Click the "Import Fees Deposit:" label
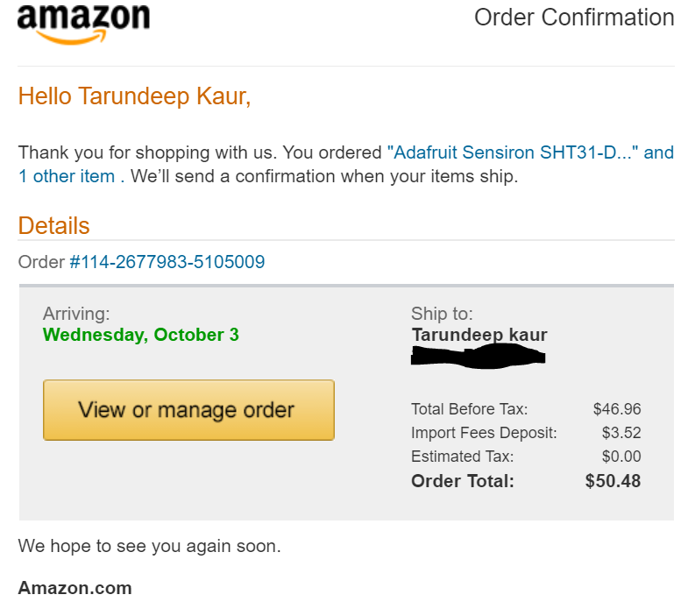Image resolution: width=695 pixels, height=616 pixels. pos(484,433)
